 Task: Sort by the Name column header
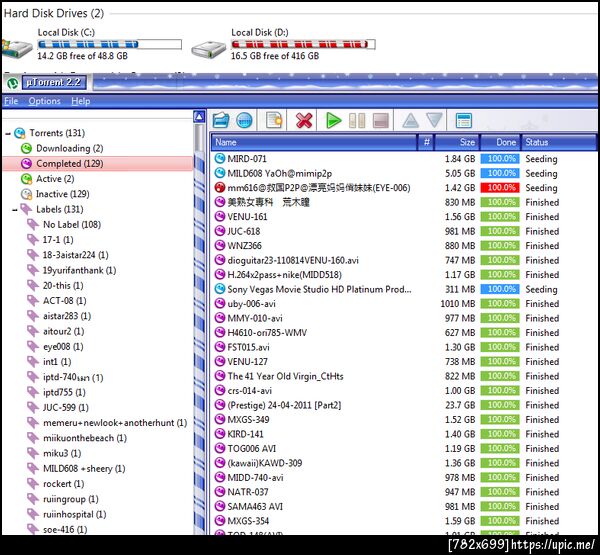click(313, 142)
